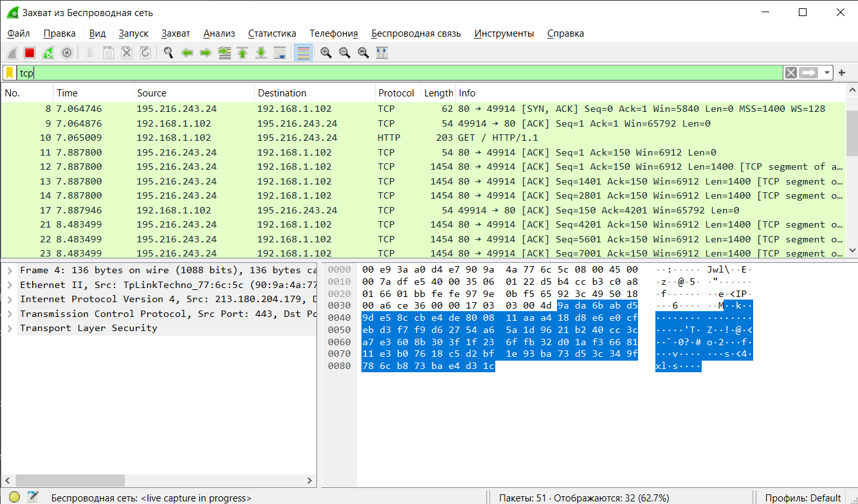Screen dimensions: 858x504
Task: Click expert information circle in status bar
Action: tap(14, 497)
